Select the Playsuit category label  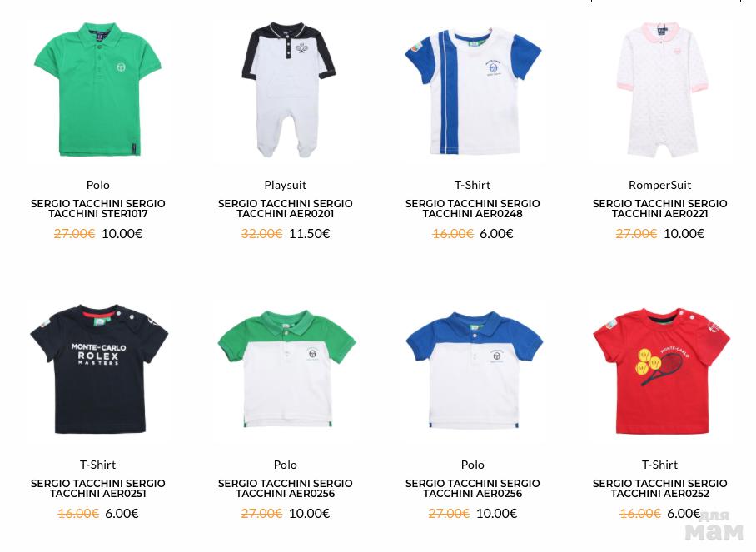[x=285, y=185]
